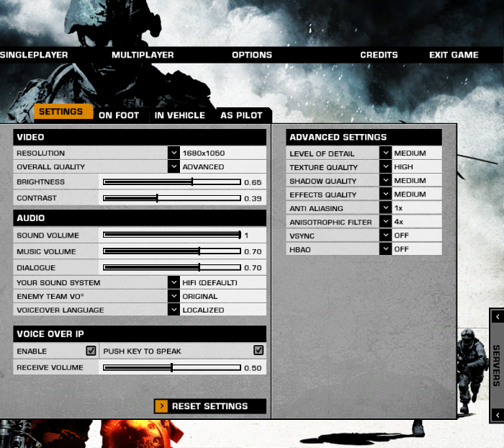Image resolution: width=504 pixels, height=448 pixels.
Task: Expand the Enemy Team VO dropdown
Action: click(x=174, y=296)
